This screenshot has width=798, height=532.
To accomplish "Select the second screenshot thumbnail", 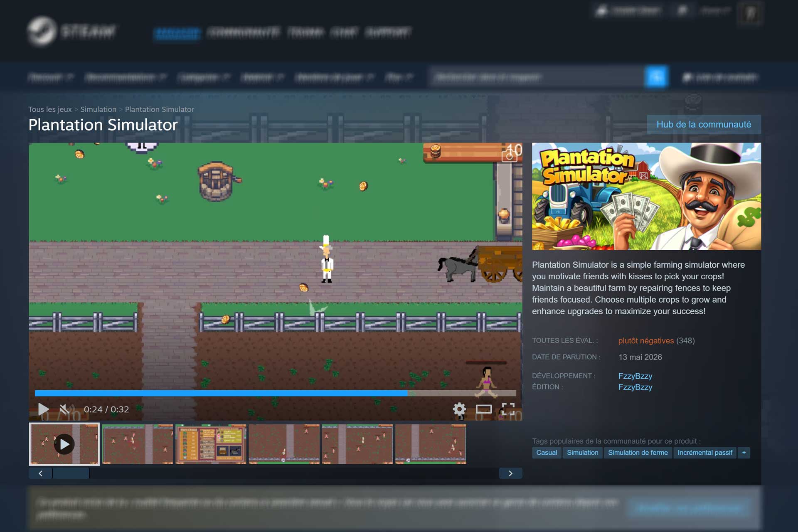I will point(138,444).
